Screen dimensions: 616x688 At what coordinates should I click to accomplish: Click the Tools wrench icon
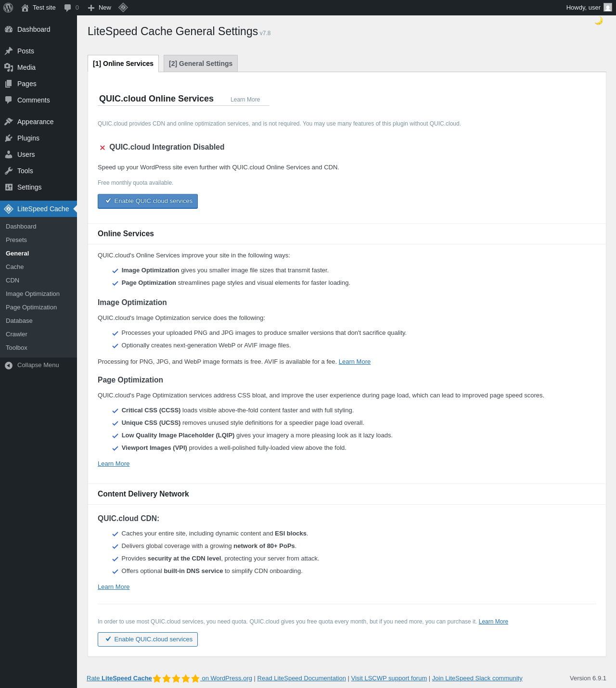point(9,171)
